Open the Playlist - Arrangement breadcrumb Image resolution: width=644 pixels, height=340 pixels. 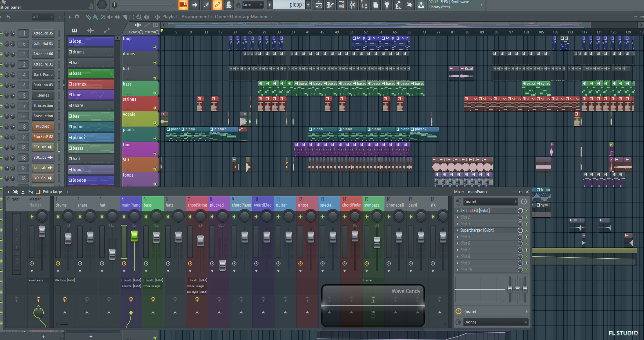click(185, 17)
